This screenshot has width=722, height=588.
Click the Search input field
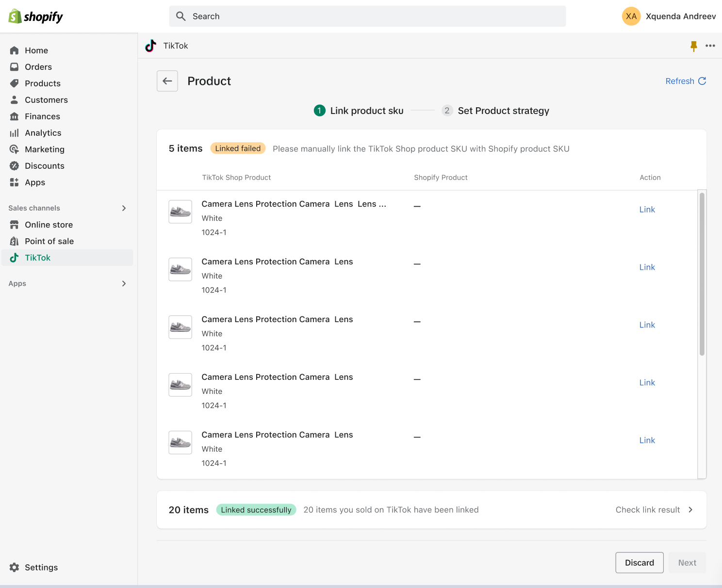click(x=367, y=16)
